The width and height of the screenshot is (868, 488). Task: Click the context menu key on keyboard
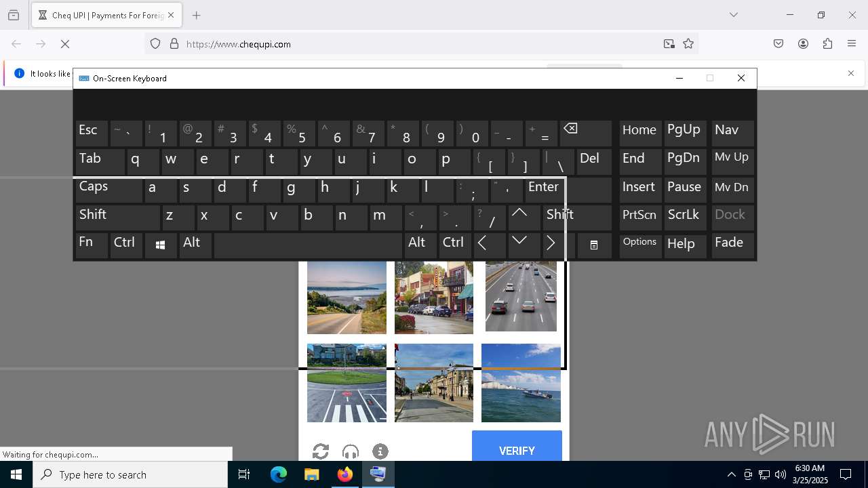tap(594, 245)
